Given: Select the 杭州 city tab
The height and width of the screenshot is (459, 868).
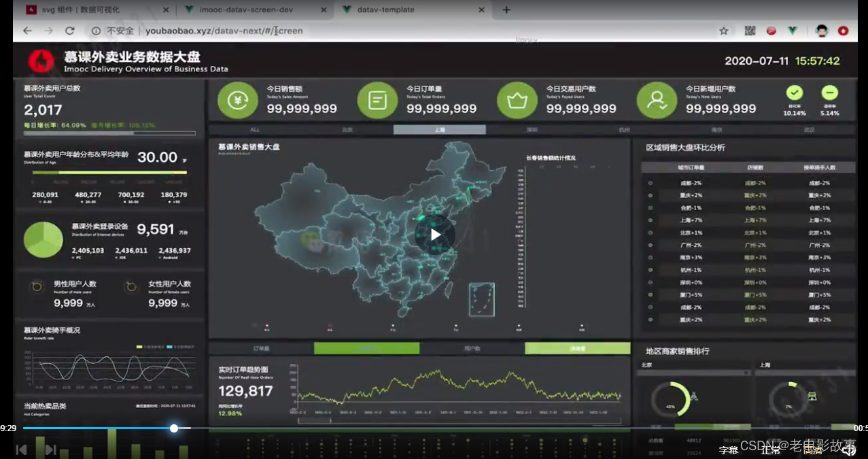Looking at the screenshot, I should coord(625,129).
